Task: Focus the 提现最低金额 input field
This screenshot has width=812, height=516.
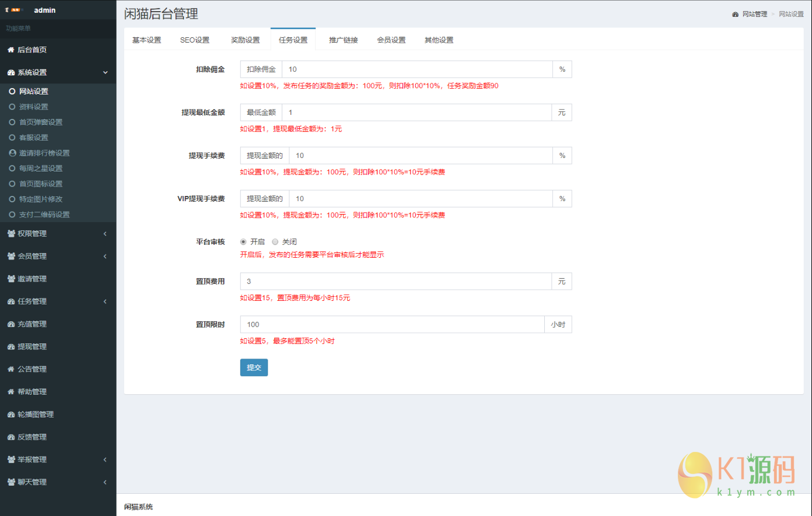Action: click(416, 113)
